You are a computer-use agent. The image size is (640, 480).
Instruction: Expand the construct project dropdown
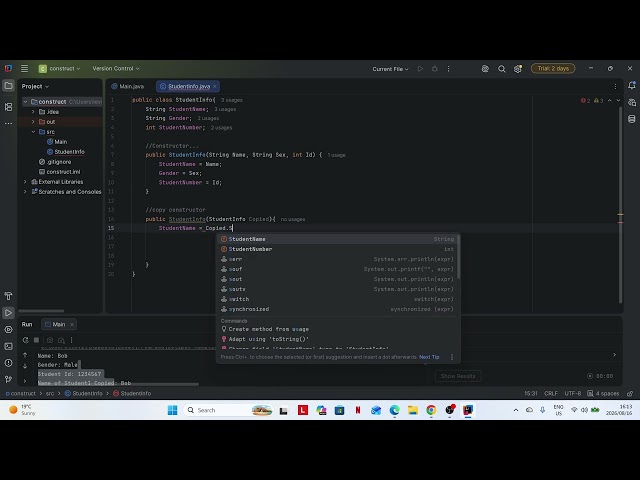[60, 69]
